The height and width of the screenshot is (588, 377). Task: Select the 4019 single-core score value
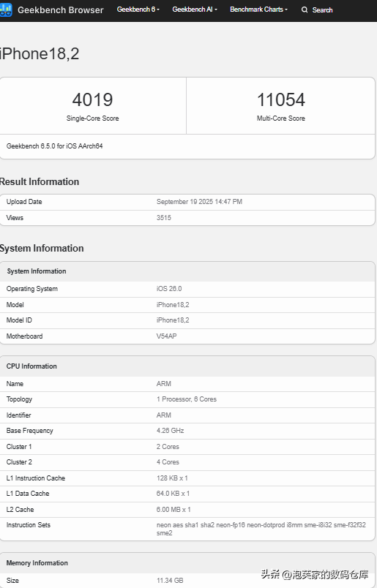click(x=92, y=99)
